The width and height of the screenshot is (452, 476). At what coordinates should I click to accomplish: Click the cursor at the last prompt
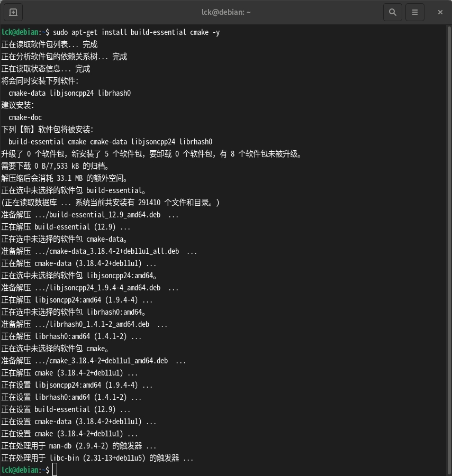[55, 470]
